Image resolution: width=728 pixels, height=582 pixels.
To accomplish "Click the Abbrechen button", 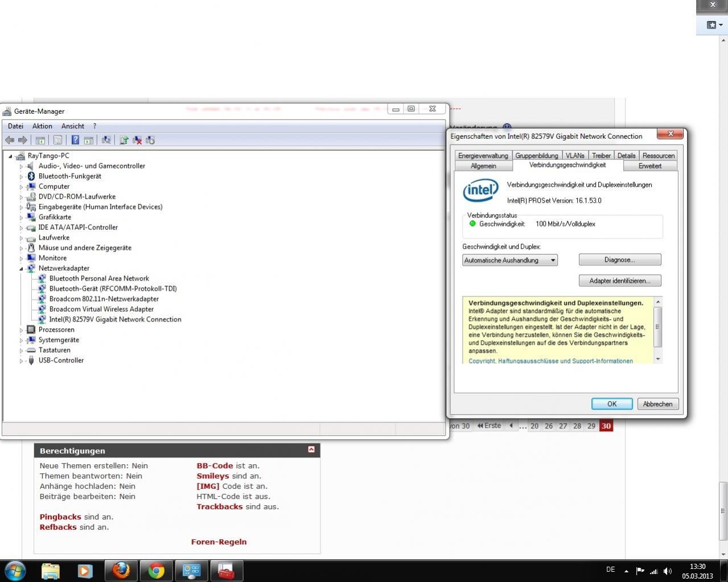I will [657, 404].
